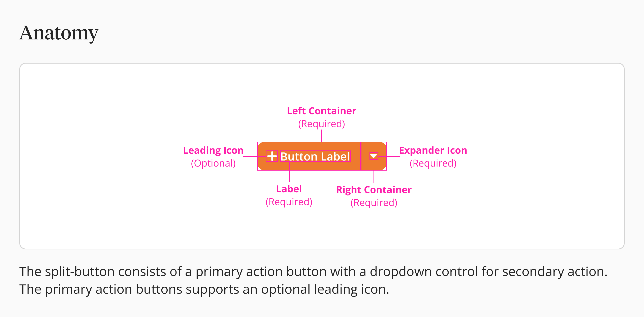Viewport: 644px width, 317px height.
Task: Click "(Required)" beneath Right Container
Action: 374,203
